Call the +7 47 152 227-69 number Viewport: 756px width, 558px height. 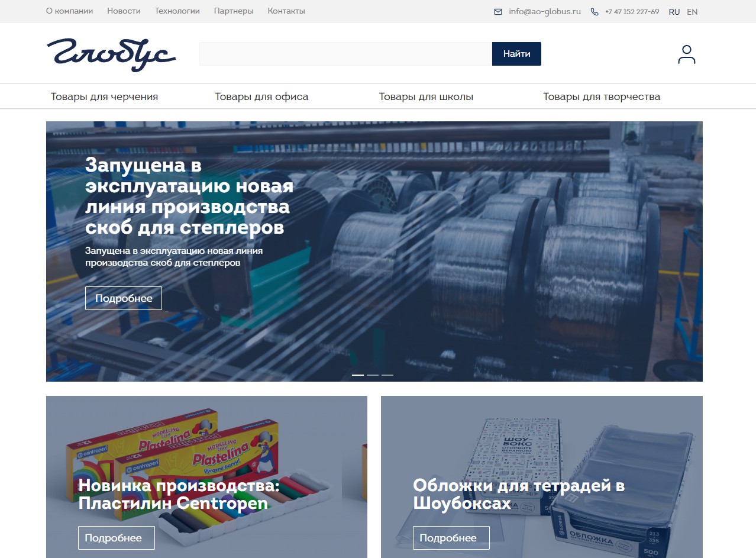tap(632, 12)
